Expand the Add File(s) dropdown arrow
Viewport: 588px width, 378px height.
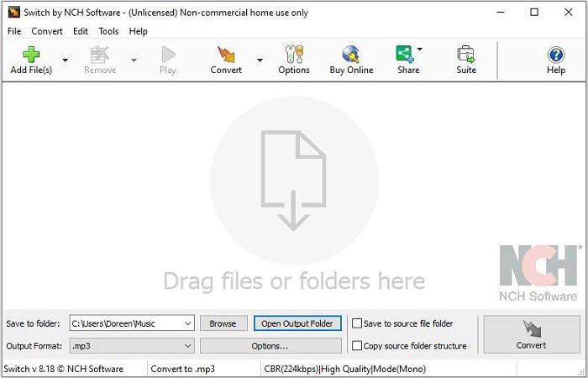point(66,60)
